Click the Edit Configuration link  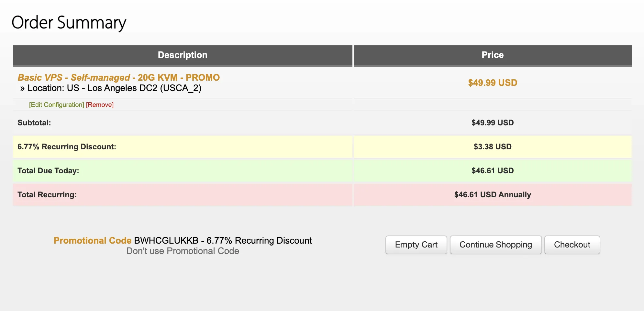[x=56, y=105]
